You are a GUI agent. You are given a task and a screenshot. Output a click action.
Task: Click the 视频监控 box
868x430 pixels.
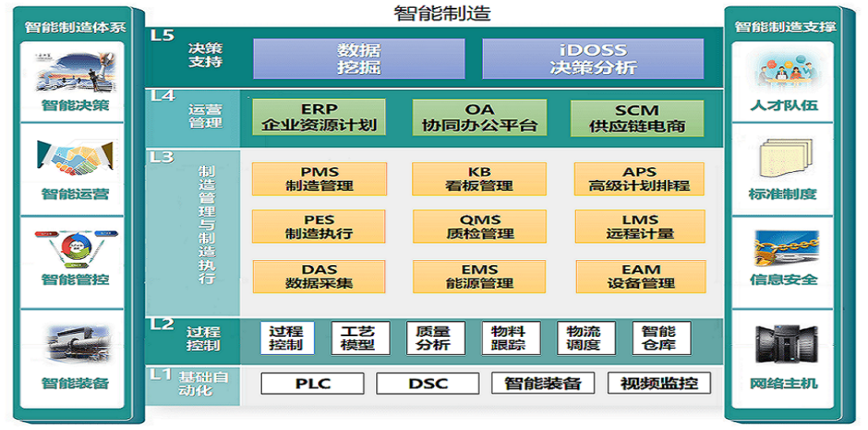tap(659, 383)
